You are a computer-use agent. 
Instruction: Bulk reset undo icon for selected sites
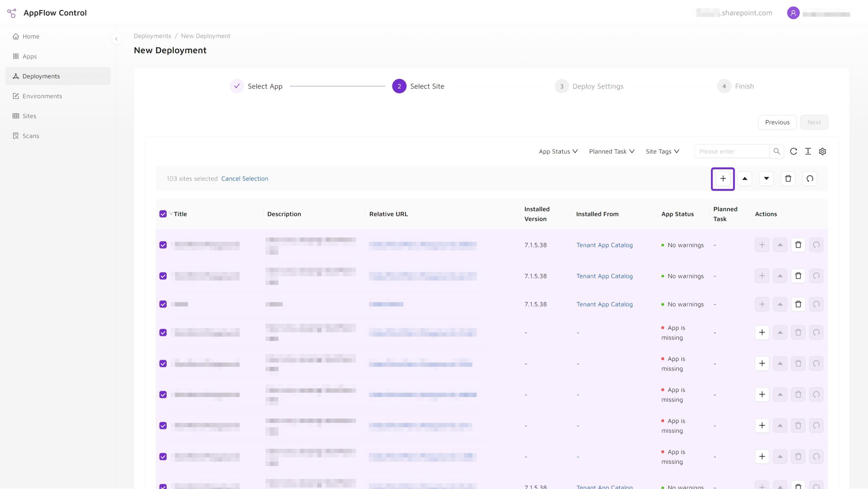point(810,179)
